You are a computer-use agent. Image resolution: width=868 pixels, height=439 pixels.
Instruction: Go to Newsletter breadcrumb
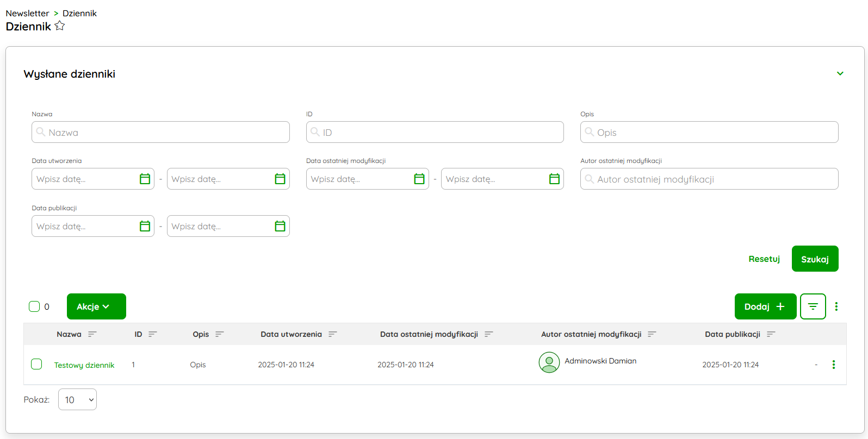[27, 13]
